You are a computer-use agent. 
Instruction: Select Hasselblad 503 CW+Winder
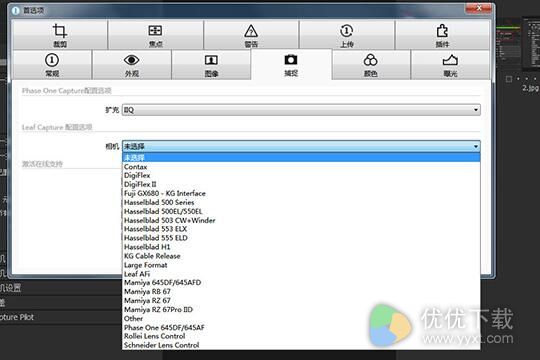(301, 220)
